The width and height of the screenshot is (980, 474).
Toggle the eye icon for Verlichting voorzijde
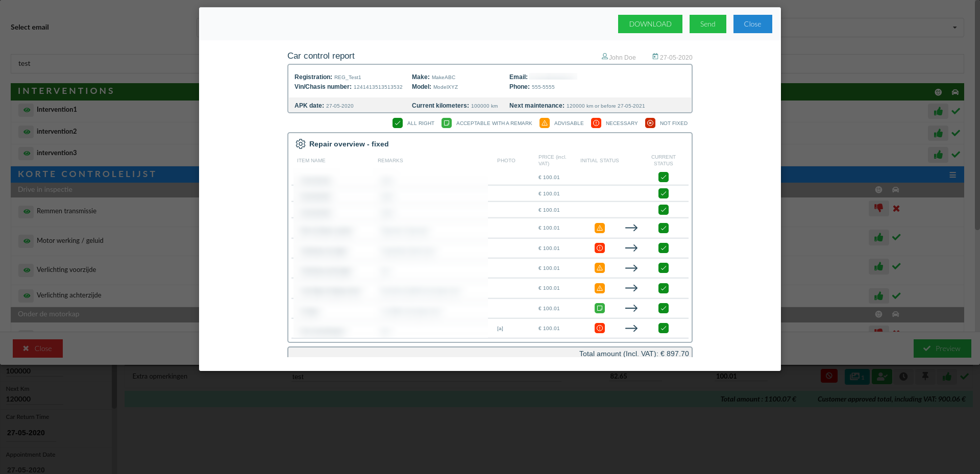click(x=27, y=270)
